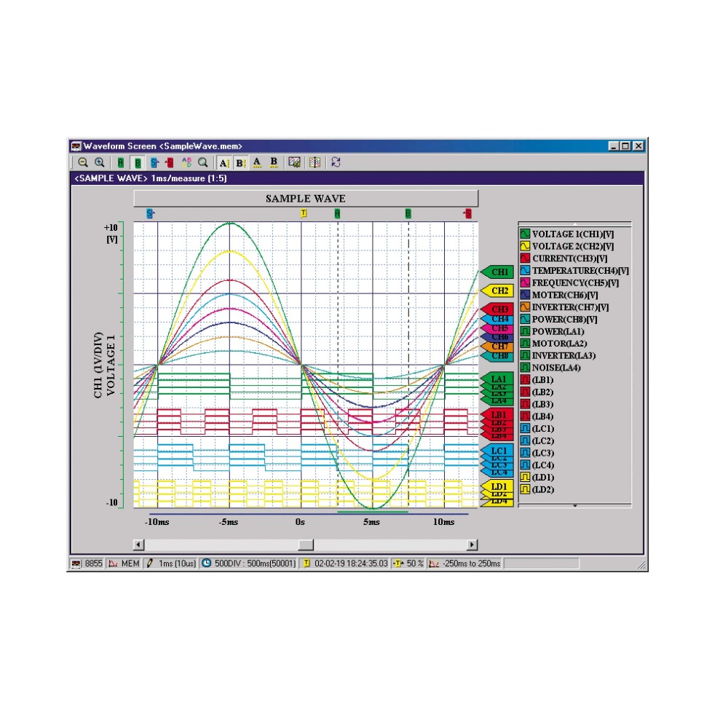Toggle VOLTAGE 1(CH1) waveform in legend
The image size is (728, 728).
524,234
